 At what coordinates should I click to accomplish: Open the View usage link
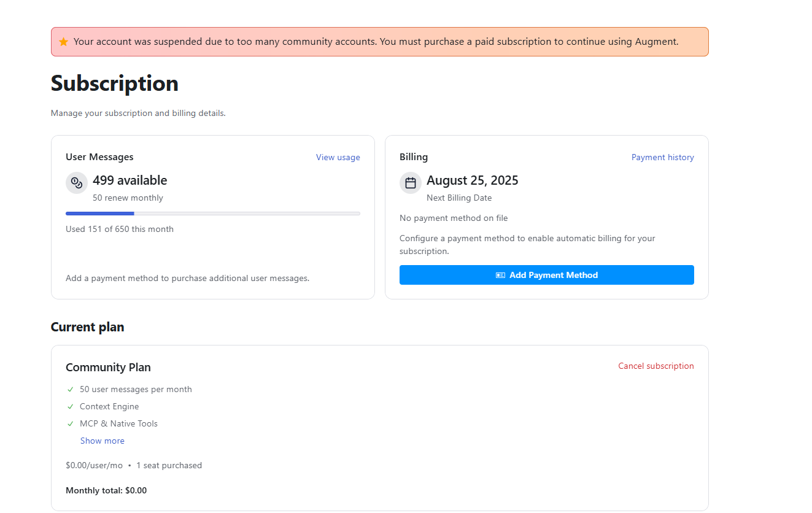pyautogui.click(x=338, y=157)
